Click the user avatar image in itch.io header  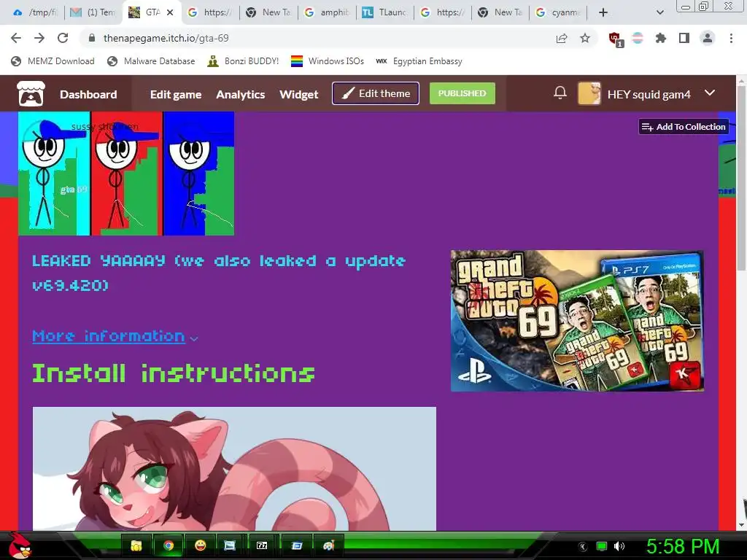point(589,93)
